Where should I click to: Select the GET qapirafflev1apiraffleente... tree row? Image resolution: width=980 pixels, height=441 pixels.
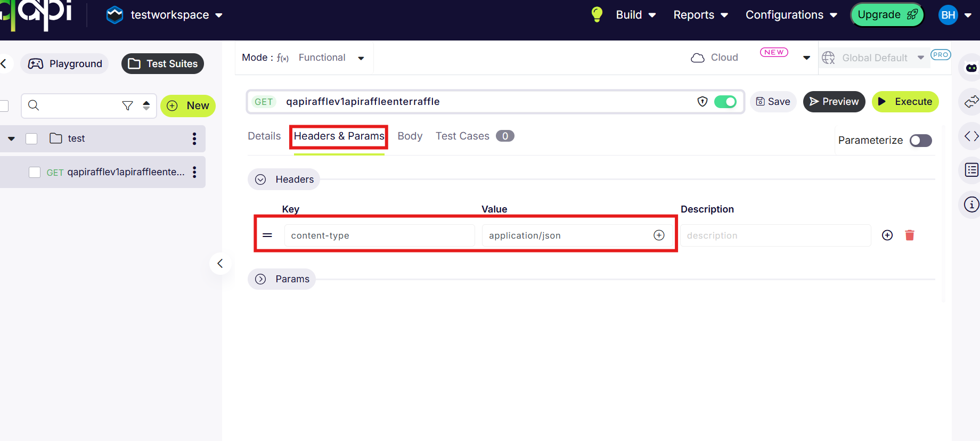103,172
